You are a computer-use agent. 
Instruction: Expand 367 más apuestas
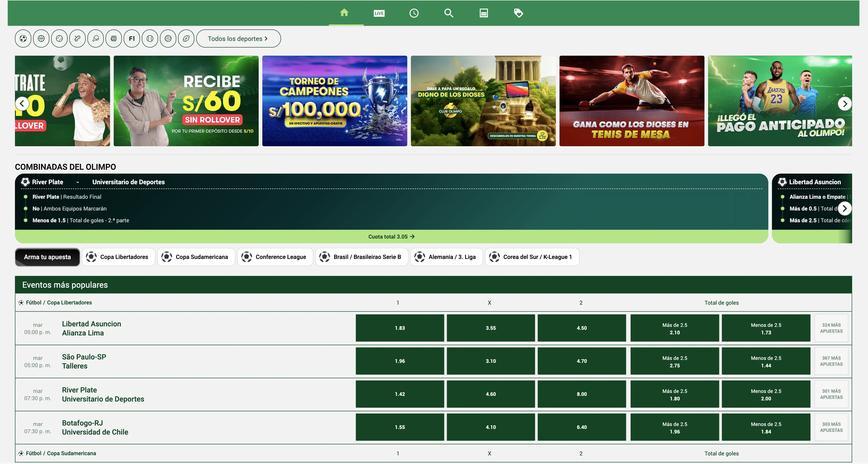click(831, 361)
